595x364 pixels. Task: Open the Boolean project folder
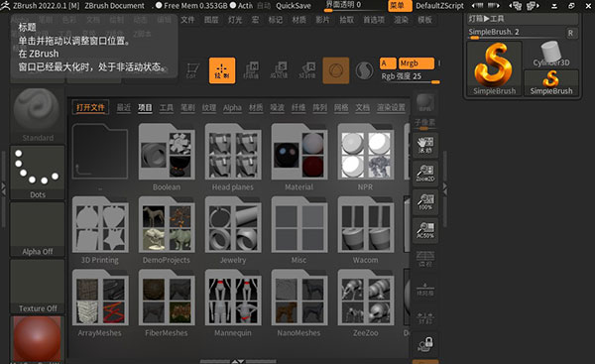pos(167,152)
